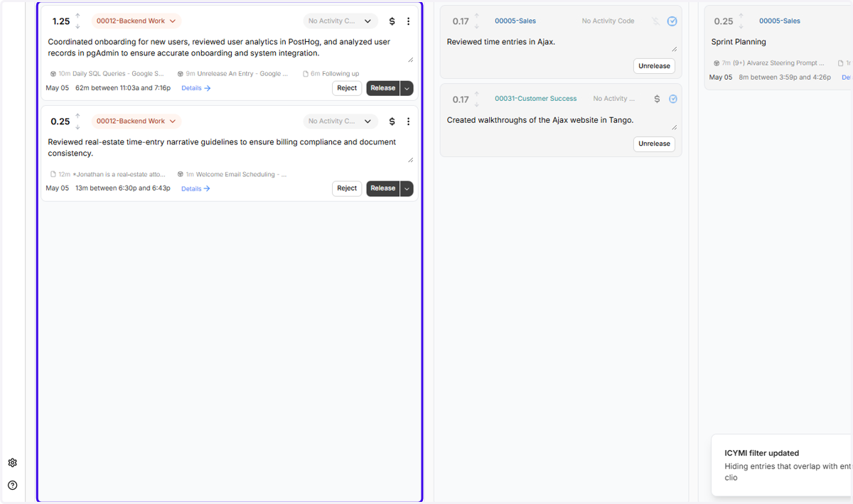Increase hours with the up arrow on the 1.25 entry
Image resolution: width=853 pixels, height=504 pixels.
(77, 16)
